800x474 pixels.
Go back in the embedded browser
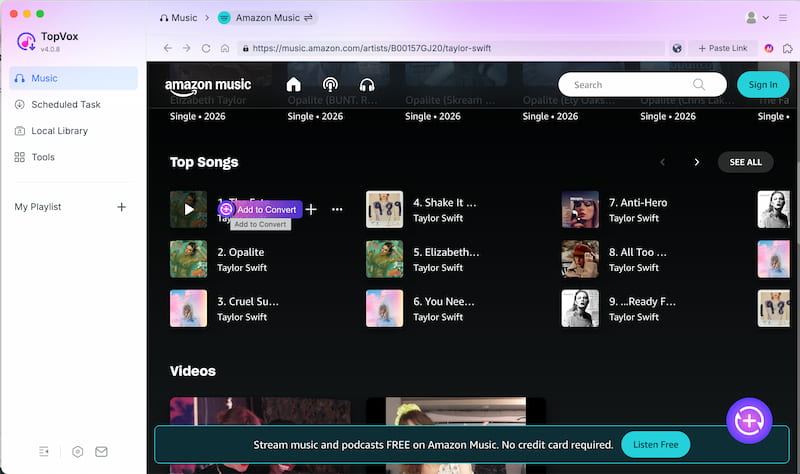click(168, 48)
